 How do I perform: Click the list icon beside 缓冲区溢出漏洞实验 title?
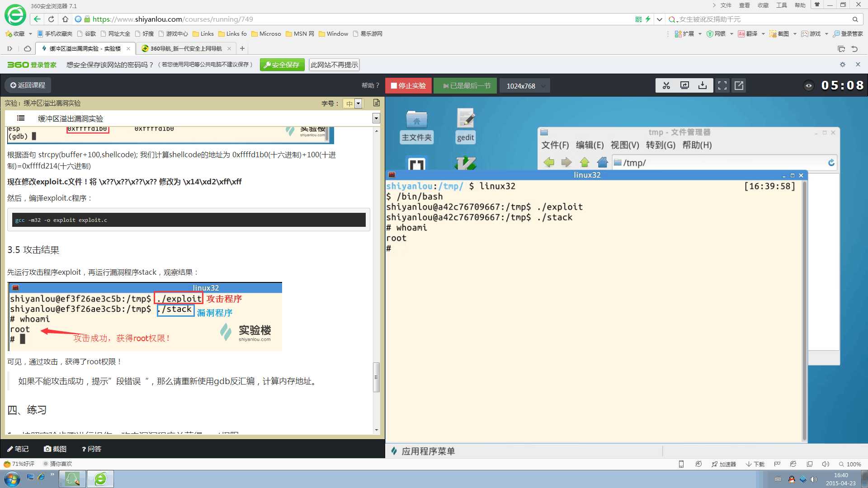(20, 118)
